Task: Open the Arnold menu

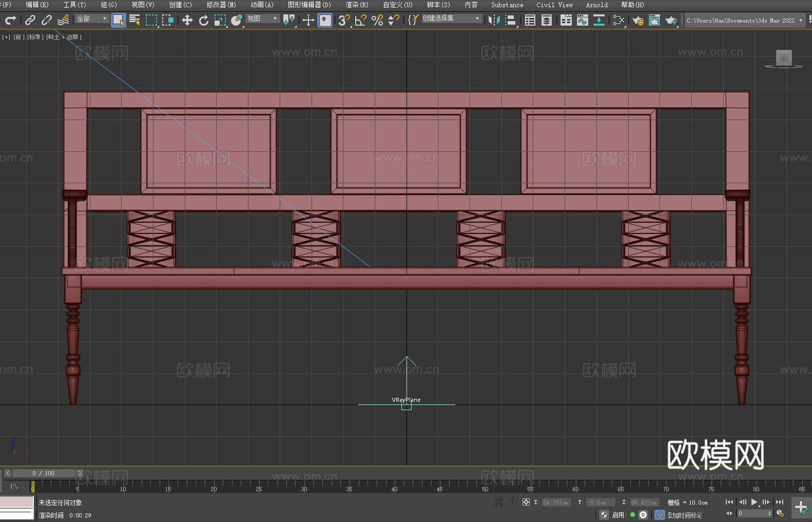Action: pos(596,5)
